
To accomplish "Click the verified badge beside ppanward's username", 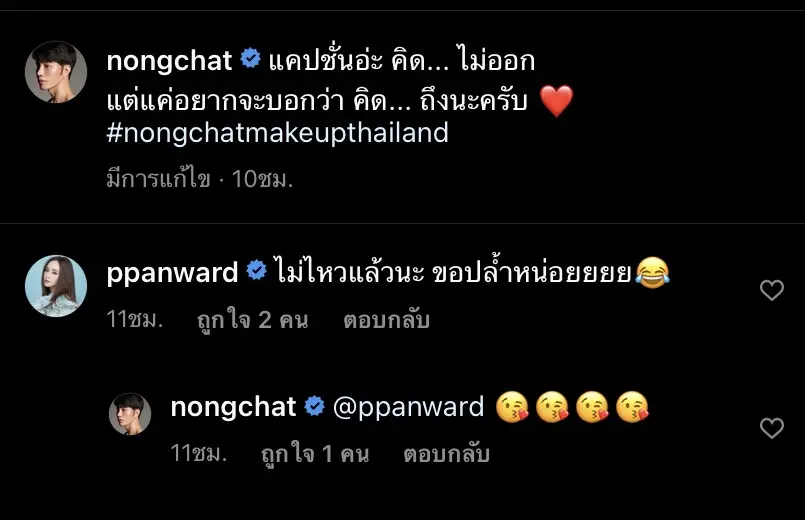I will (256, 271).
